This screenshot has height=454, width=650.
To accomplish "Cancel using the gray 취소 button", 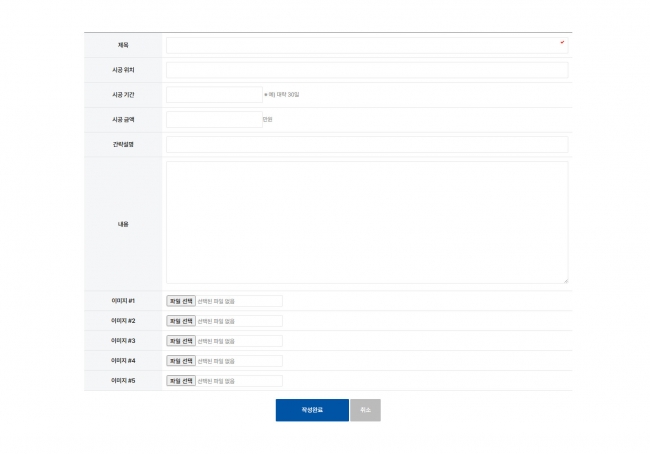I will tap(365, 410).
